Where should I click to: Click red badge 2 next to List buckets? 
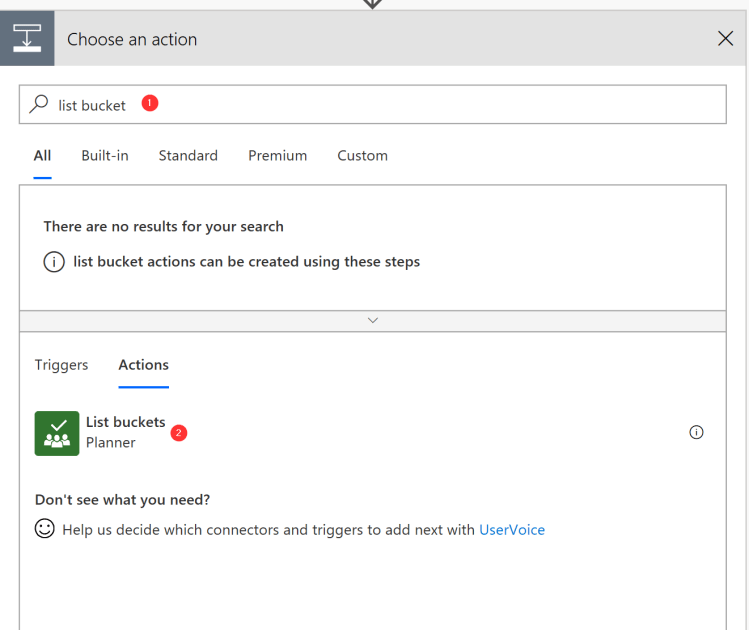point(179,432)
